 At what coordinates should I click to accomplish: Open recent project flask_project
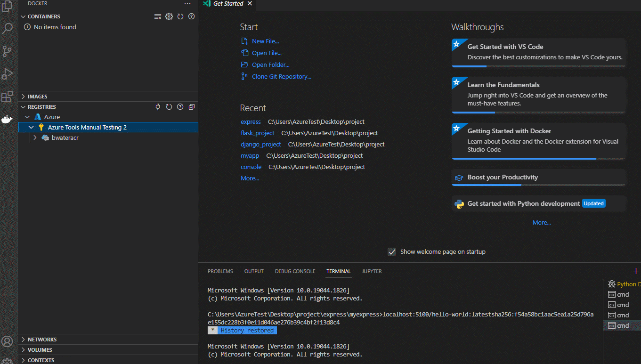pos(257,133)
